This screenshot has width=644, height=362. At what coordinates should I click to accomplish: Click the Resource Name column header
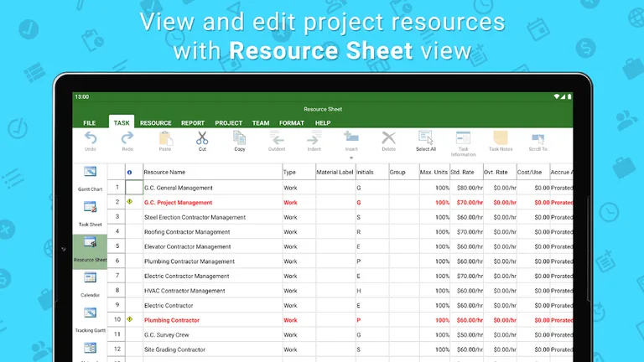pos(213,172)
